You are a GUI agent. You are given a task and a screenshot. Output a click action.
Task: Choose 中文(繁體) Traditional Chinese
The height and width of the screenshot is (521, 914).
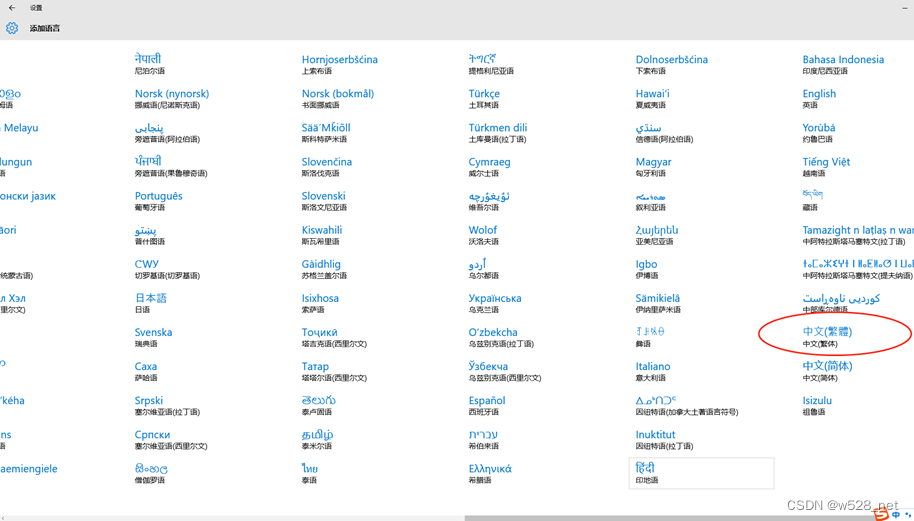[x=827, y=337]
